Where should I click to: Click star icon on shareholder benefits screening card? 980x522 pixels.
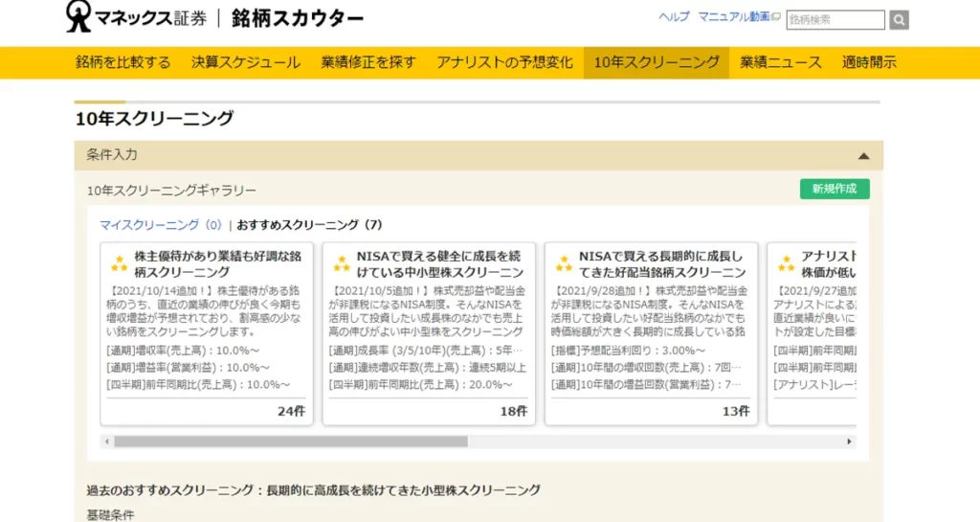(119, 263)
